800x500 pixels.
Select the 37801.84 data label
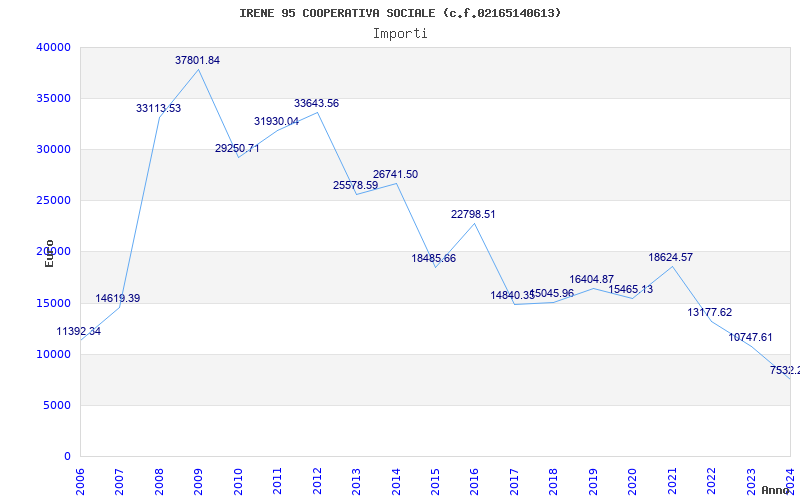point(197,60)
